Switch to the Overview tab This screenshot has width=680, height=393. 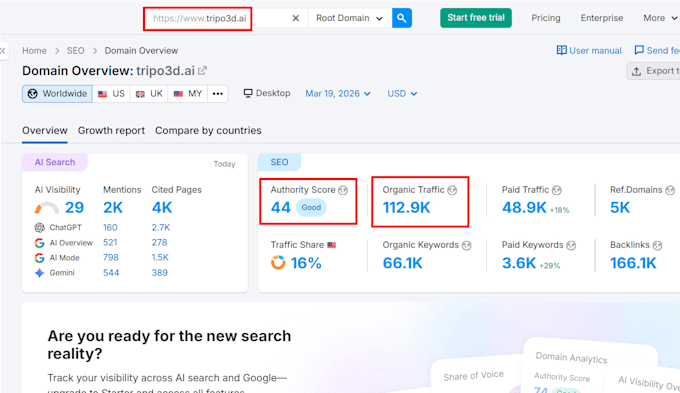(x=45, y=131)
